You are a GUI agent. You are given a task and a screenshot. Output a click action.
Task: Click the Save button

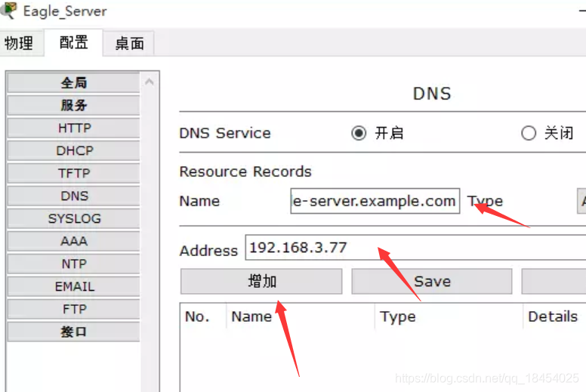[432, 282]
